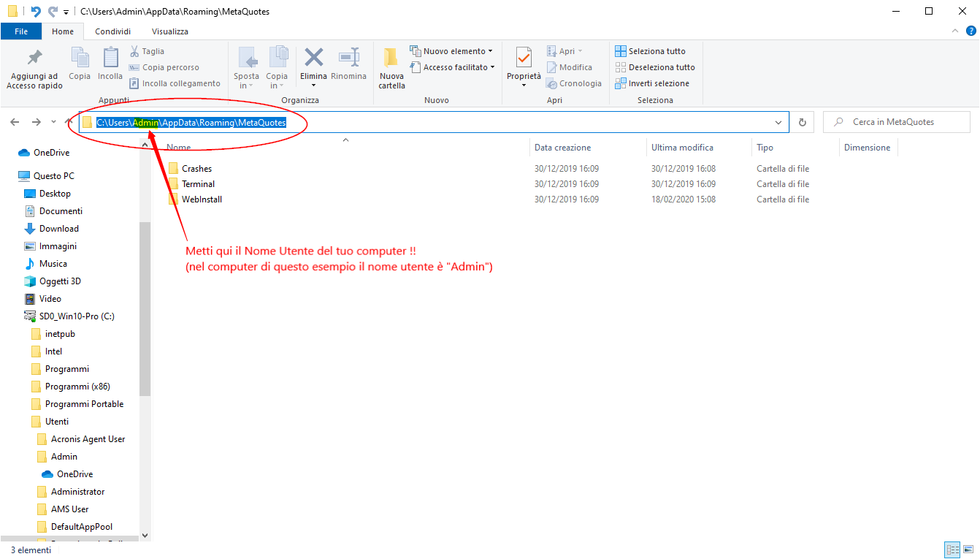The image size is (980, 559).
Task: Click the refresh button beside address bar
Action: [x=803, y=122]
